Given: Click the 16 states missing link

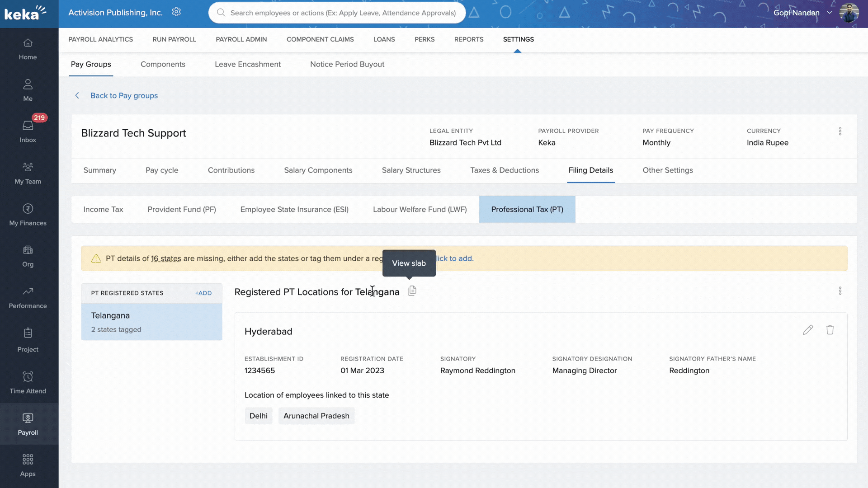Looking at the screenshot, I should (166, 258).
